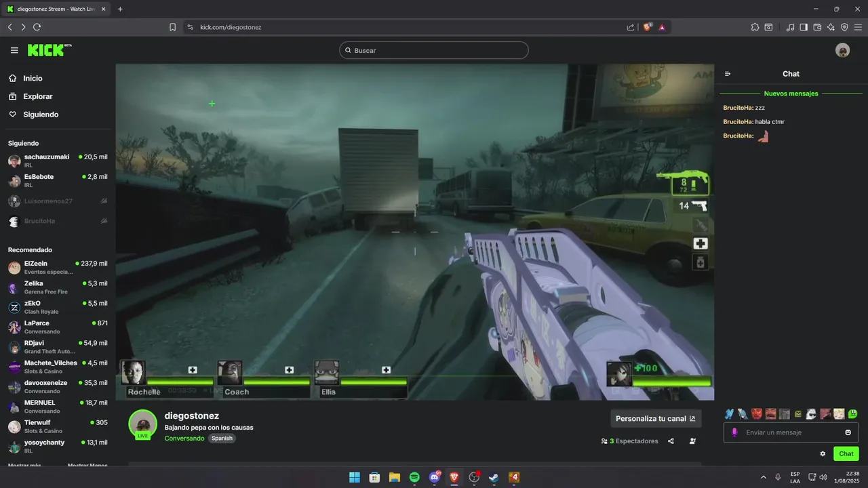Open the diegostonez LIVE avatar
This screenshot has width=868, height=488.
point(142,425)
